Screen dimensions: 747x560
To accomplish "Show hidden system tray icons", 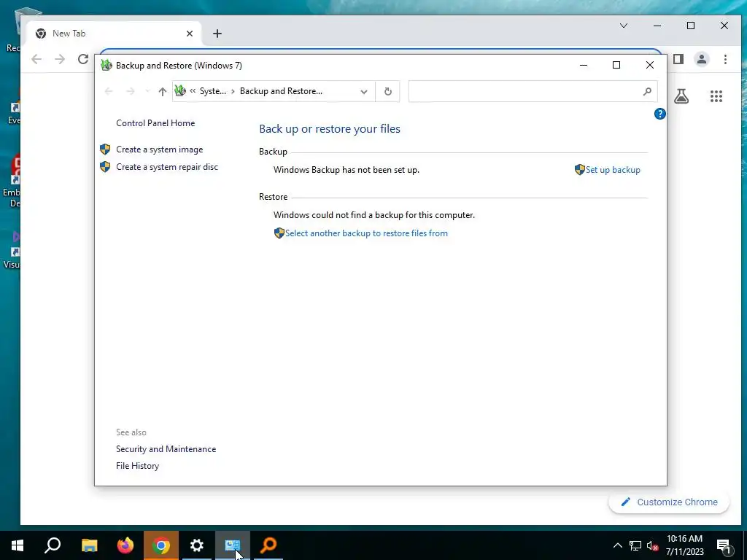I will pos(617,545).
